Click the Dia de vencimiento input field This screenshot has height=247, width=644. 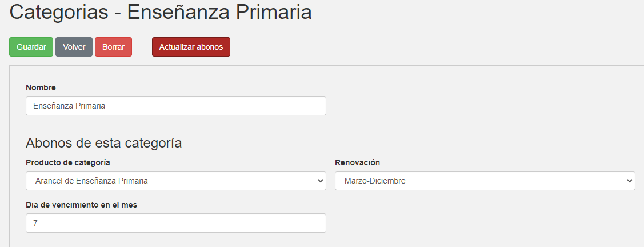[x=175, y=223]
